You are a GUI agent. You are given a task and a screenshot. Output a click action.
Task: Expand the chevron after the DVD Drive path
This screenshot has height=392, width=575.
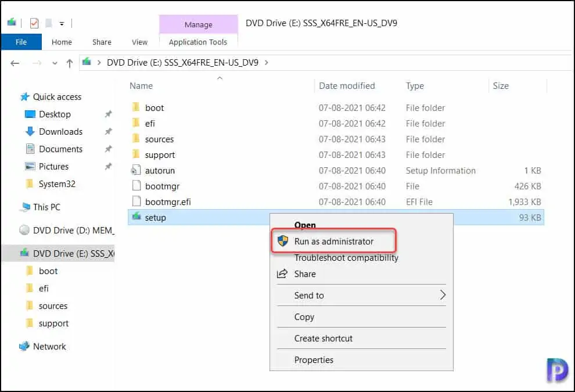point(266,63)
